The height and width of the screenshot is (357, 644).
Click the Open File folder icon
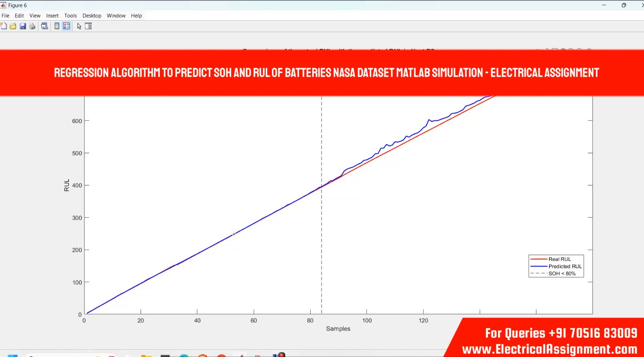(x=13, y=26)
